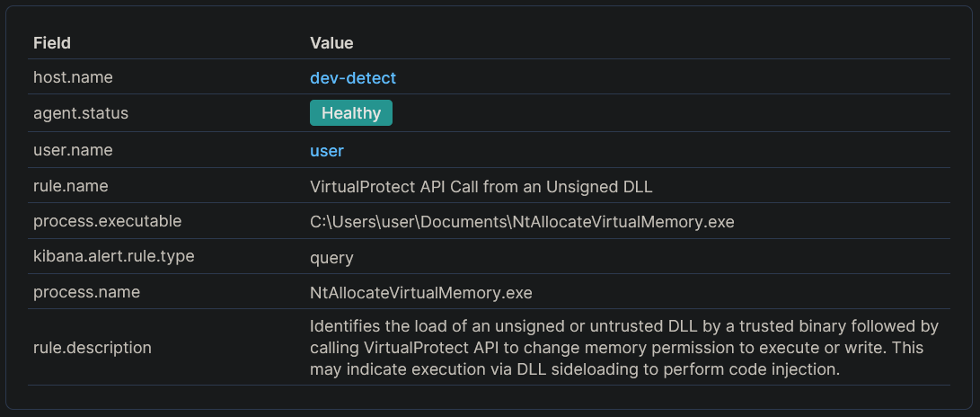Viewport: 980px width, 417px height.
Task: Select the host.name field label
Action: point(73,77)
